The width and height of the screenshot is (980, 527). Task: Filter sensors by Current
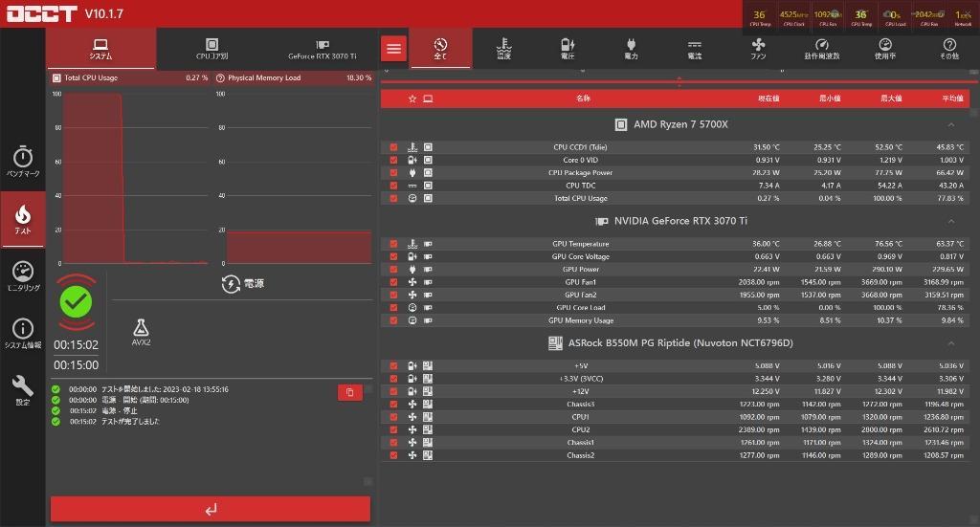(x=695, y=48)
